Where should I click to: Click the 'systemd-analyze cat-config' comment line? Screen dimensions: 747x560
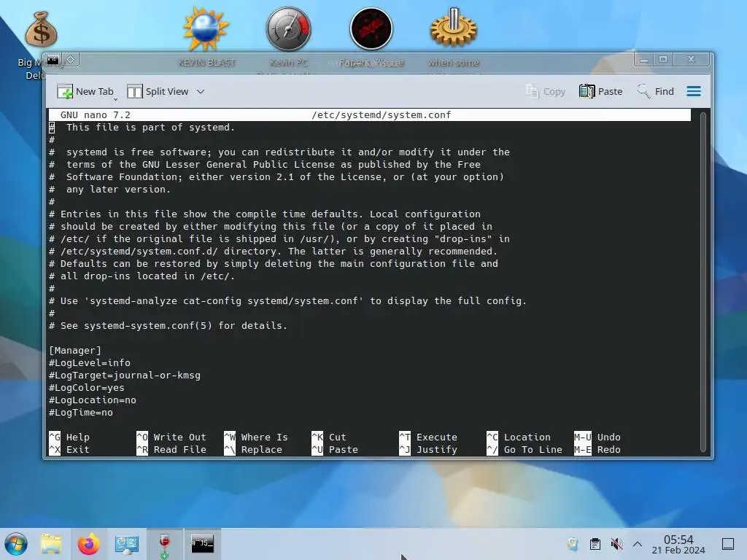click(287, 301)
